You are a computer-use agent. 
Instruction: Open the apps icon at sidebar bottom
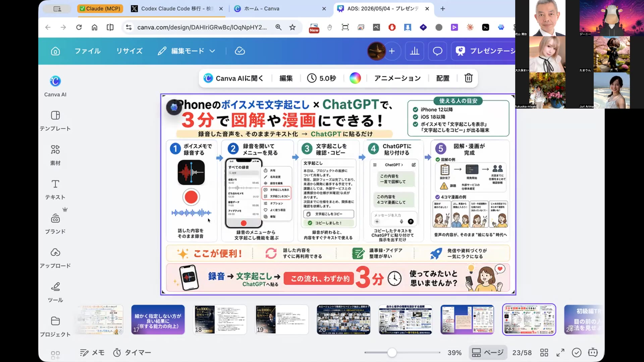55,355
